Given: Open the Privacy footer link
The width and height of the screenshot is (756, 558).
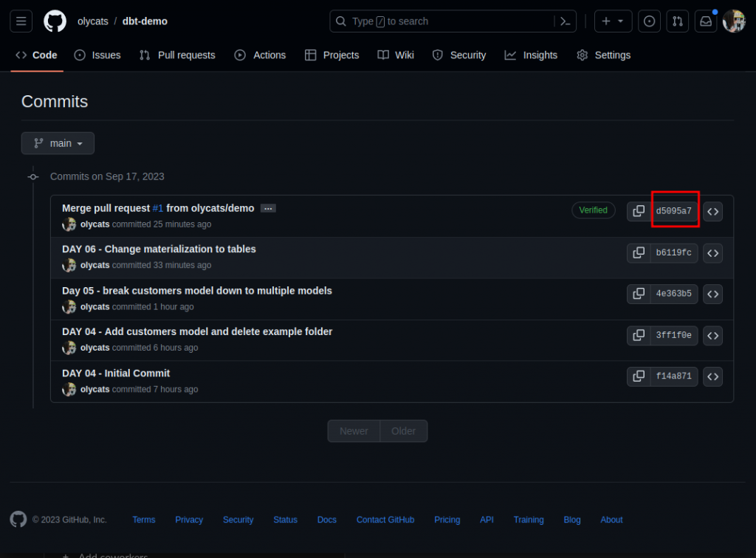Looking at the screenshot, I should [189, 520].
